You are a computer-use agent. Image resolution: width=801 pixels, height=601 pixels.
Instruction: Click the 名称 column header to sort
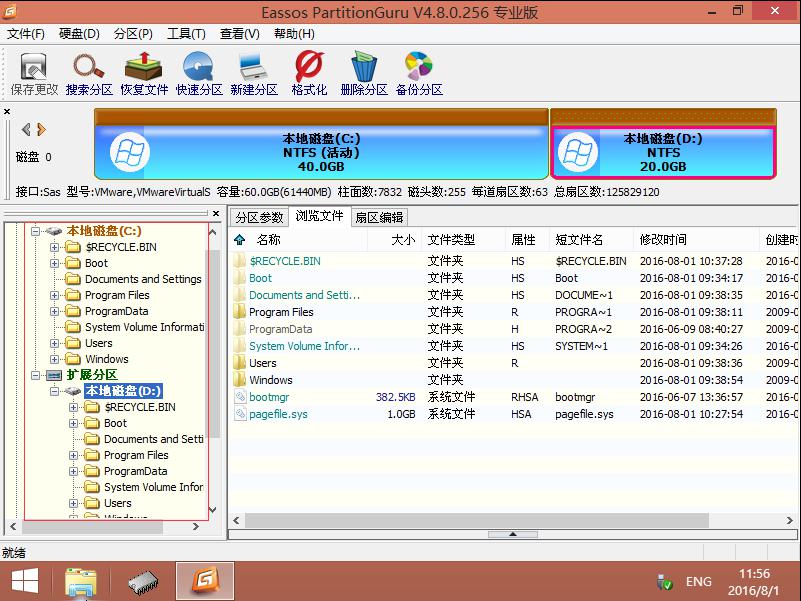(265, 239)
